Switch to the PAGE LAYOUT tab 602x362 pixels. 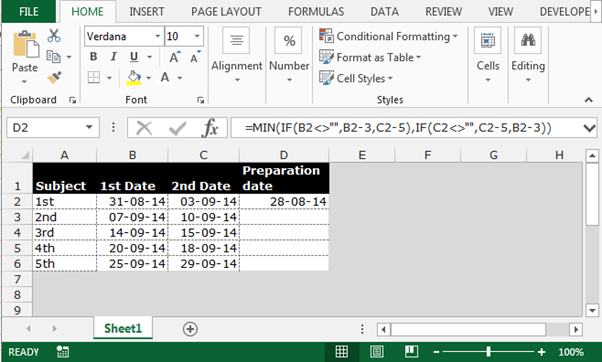[226, 12]
